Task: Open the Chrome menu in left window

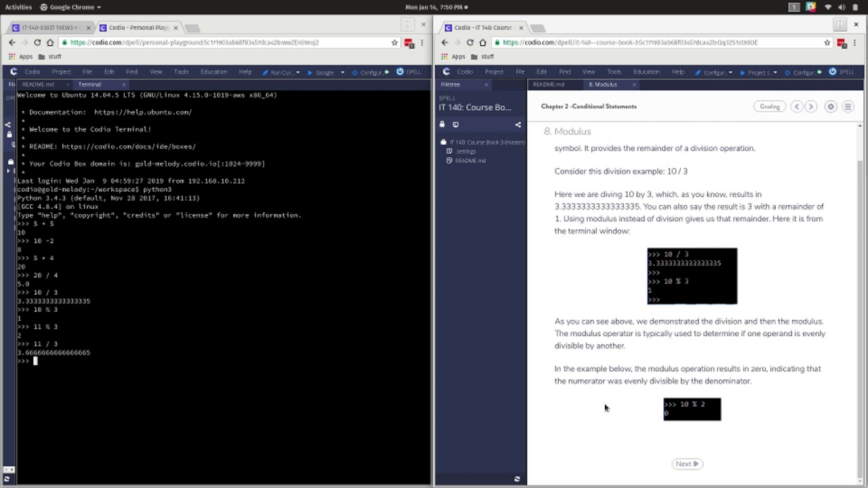Action: click(422, 42)
